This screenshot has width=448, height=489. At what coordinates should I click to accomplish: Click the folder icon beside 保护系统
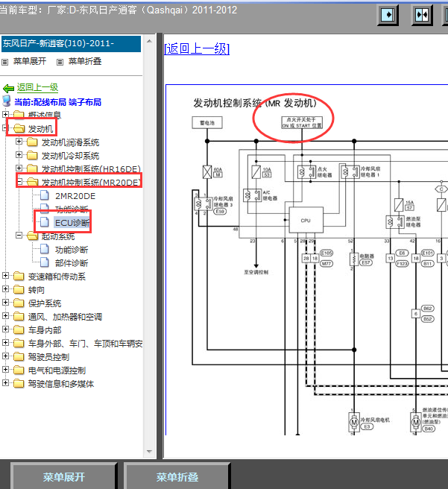pos(19,303)
